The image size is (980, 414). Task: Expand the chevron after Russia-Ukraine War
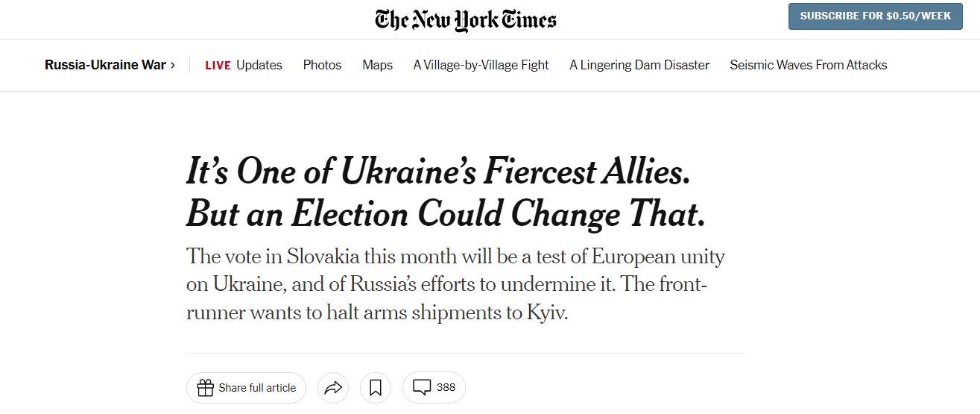click(x=173, y=66)
